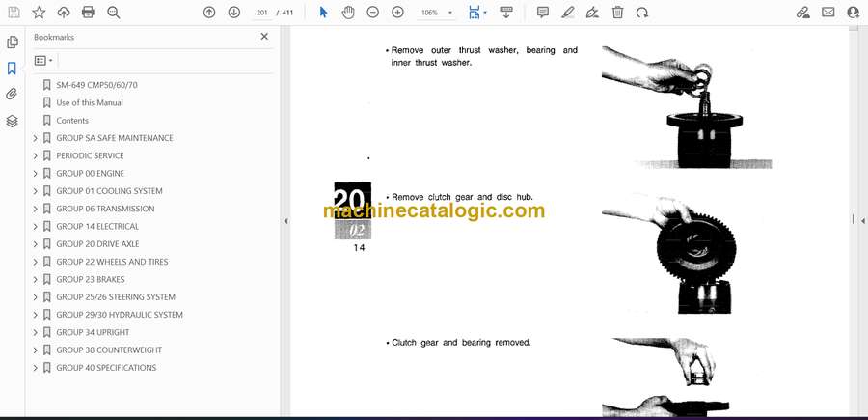Rotate page with circular arrow icon
The width and height of the screenshot is (868, 420).
tap(642, 13)
